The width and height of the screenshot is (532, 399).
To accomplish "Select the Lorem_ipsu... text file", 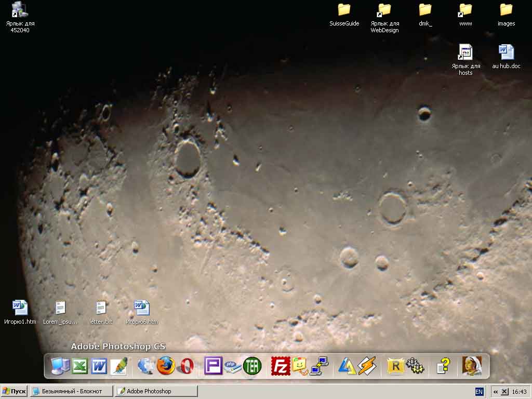I will (x=60, y=312).
